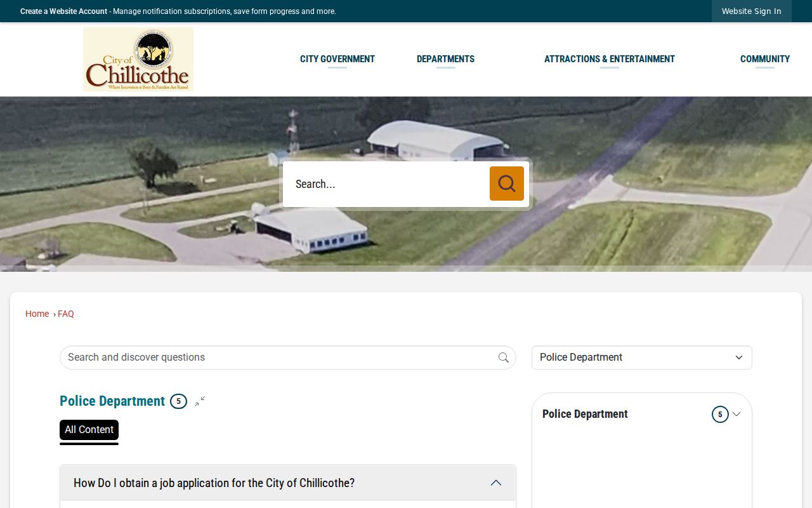The height and width of the screenshot is (508, 812).
Task: Open the Attractions & Entertainment menu
Action: pos(610,59)
